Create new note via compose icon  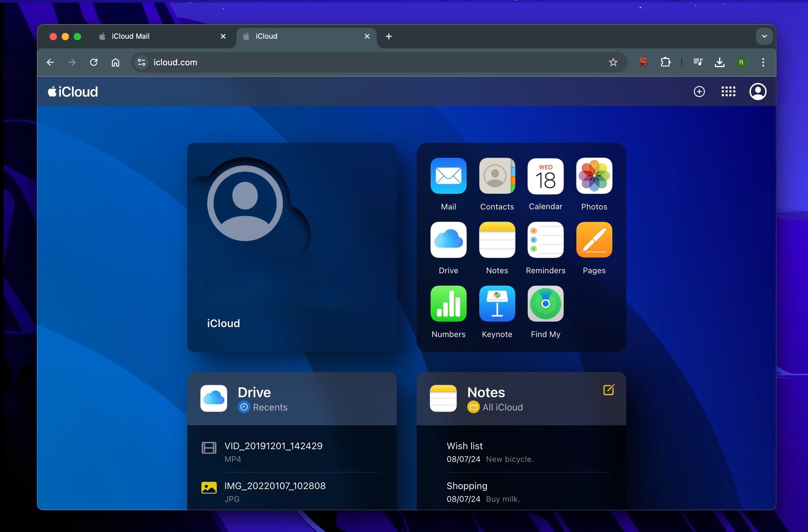tap(608, 390)
